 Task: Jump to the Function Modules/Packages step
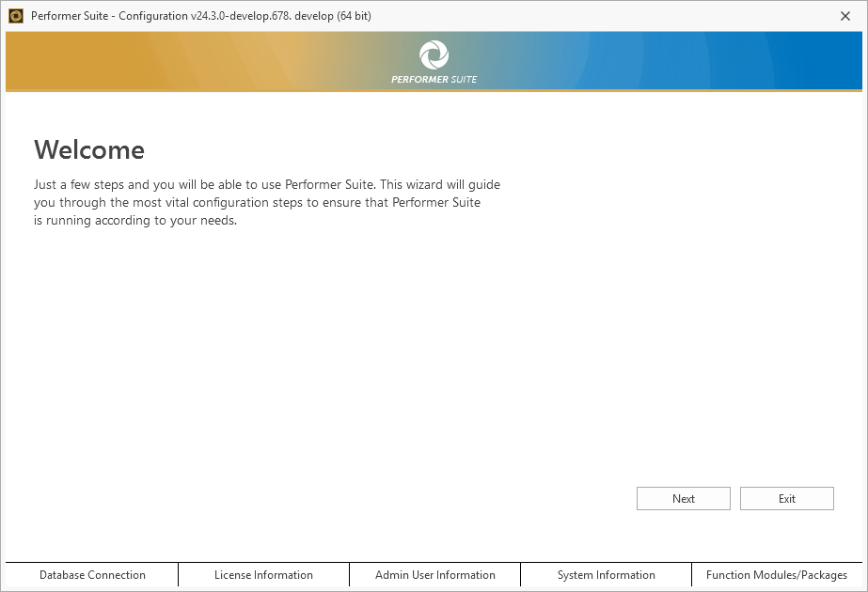[x=776, y=575]
